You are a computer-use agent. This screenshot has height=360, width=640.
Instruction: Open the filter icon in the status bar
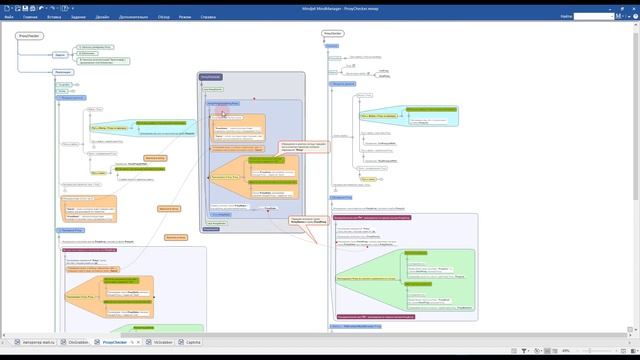click(x=524, y=351)
